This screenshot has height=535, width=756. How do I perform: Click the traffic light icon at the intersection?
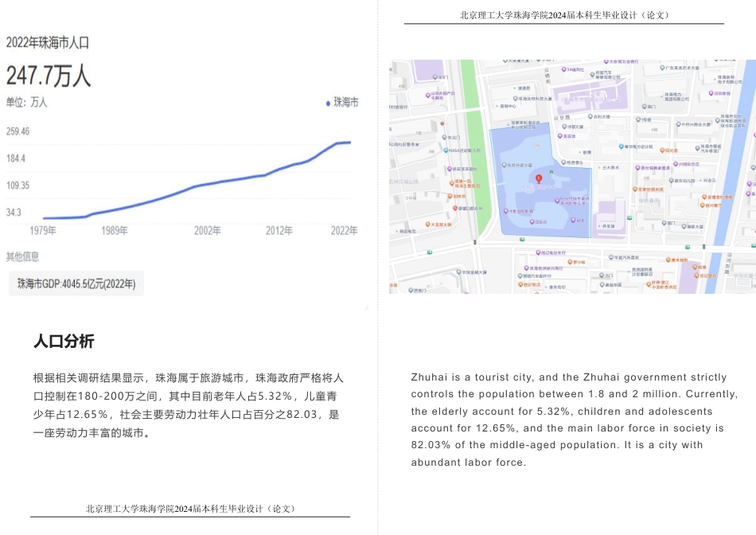click(475, 242)
